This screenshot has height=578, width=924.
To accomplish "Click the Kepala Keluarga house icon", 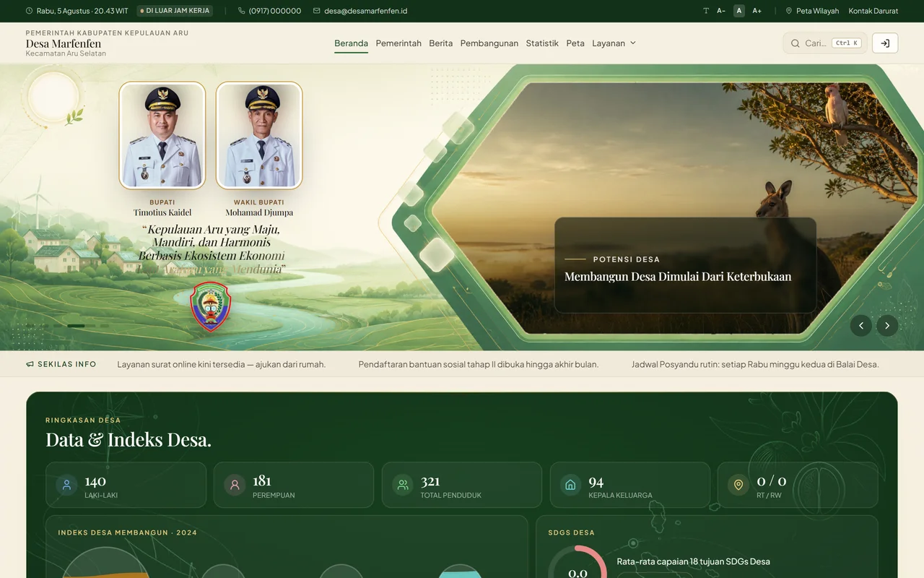I will [x=570, y=485].
